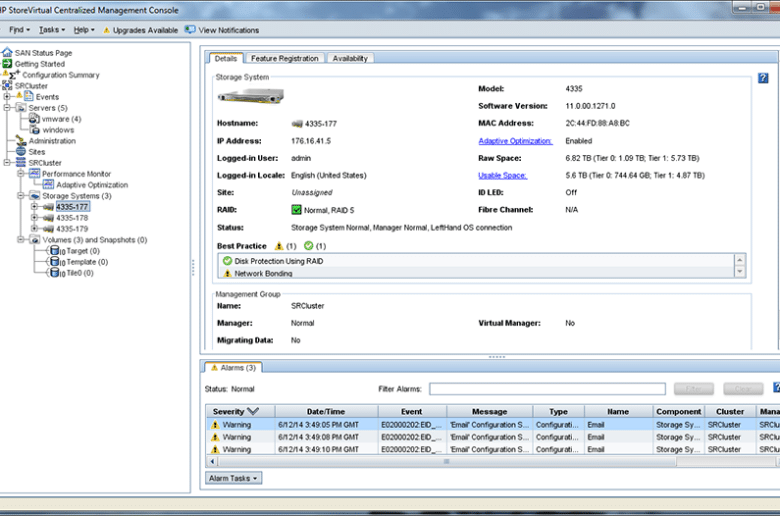Click the storage system server thumbnail image

coord(251,96)
